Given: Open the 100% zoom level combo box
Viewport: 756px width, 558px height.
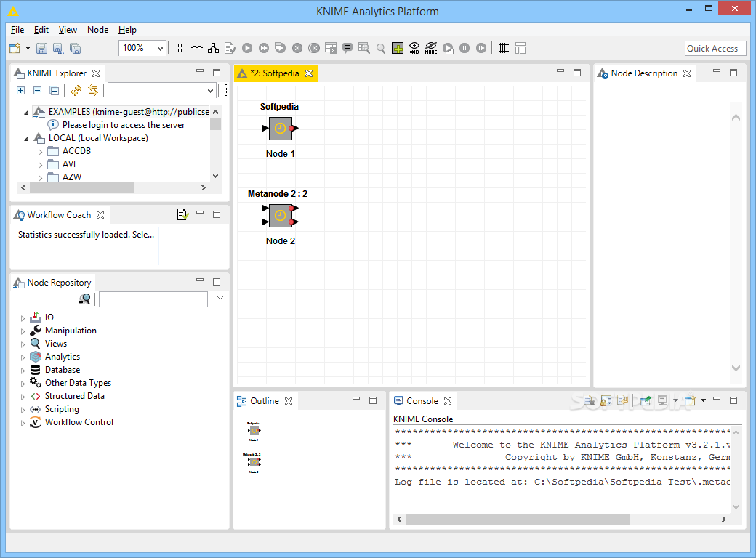Looking at the screenshot, I should coord(142,48).
